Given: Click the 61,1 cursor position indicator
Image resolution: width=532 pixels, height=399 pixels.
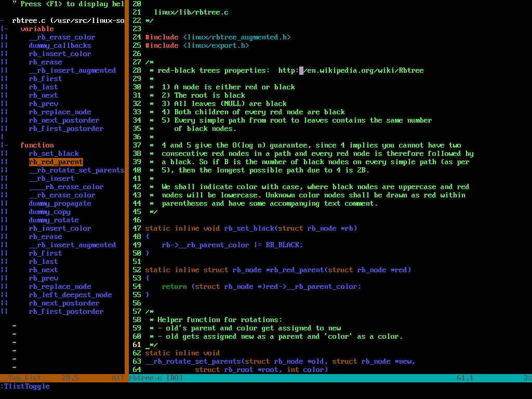Looking at the screenshot, I should [x=465, y=378].
